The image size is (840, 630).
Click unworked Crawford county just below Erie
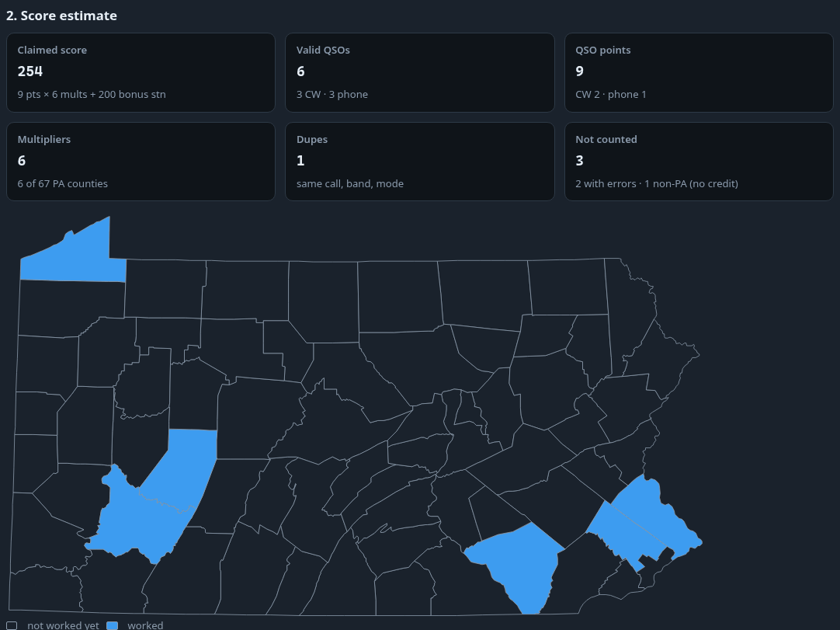pyautogui.click(x=72, y=308)
